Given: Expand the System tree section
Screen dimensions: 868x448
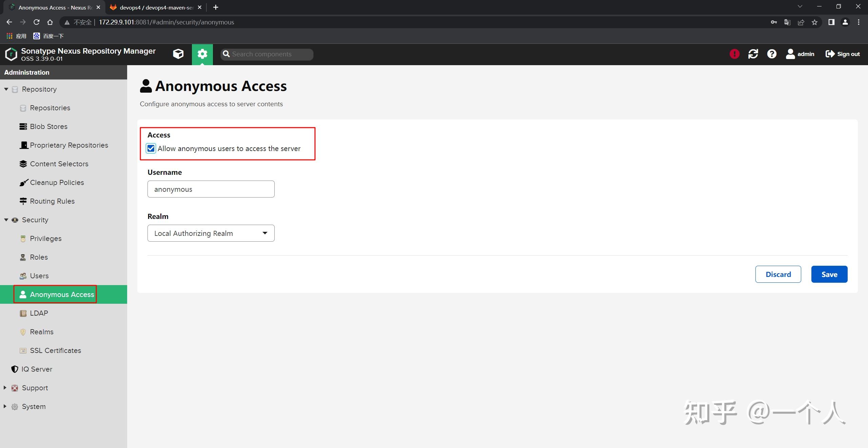Looking at the screenshot, I should pos(5,406).
